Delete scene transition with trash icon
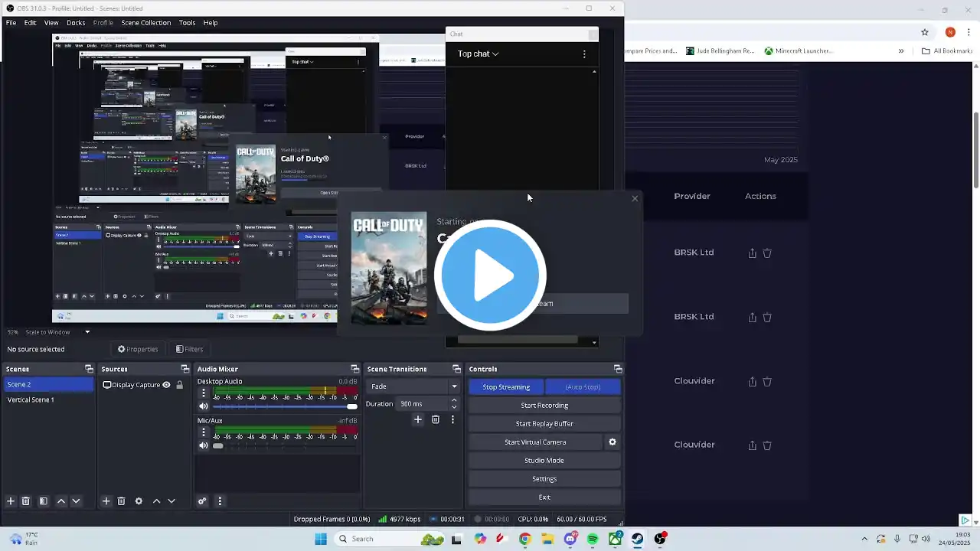The image size is (980, 551). coord(436,419)
